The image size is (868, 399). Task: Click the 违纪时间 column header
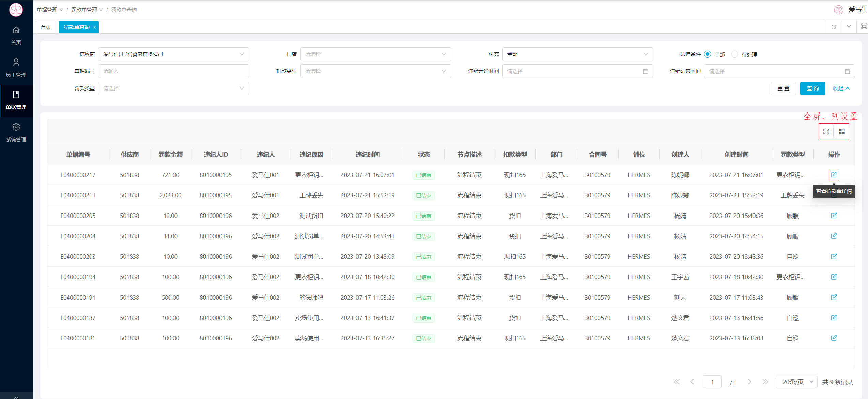coord(367,155)
